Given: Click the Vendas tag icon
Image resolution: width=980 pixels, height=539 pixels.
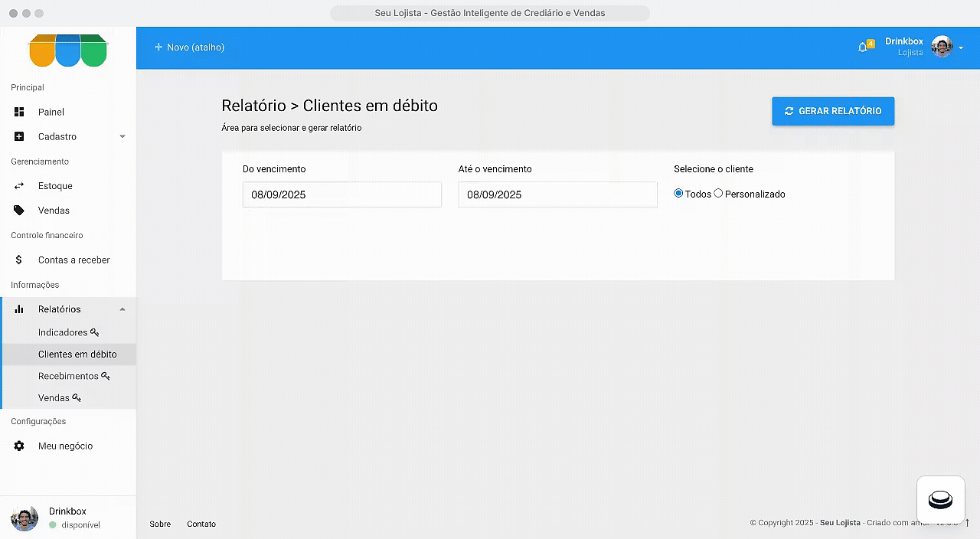Looking at the screenshot, I should pos(19,211).
